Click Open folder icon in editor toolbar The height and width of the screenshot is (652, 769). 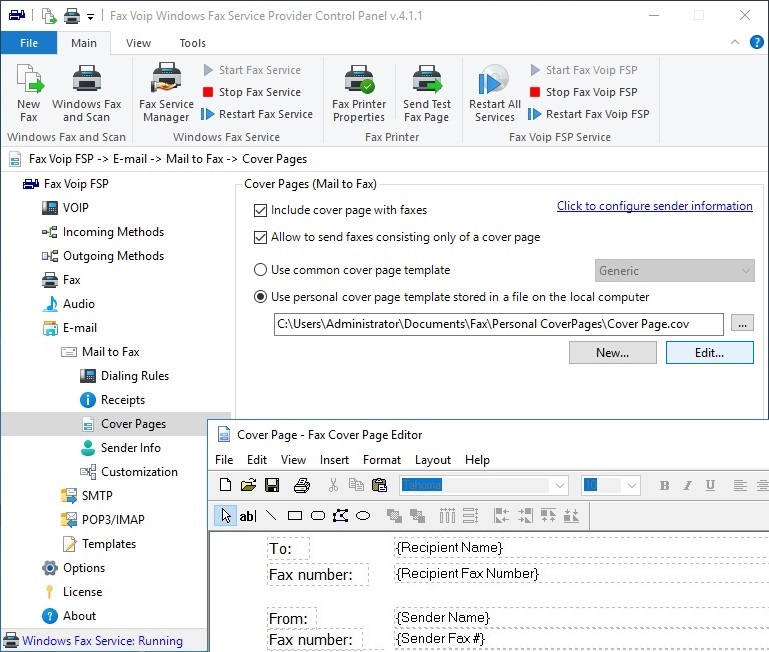click(249, 485)
